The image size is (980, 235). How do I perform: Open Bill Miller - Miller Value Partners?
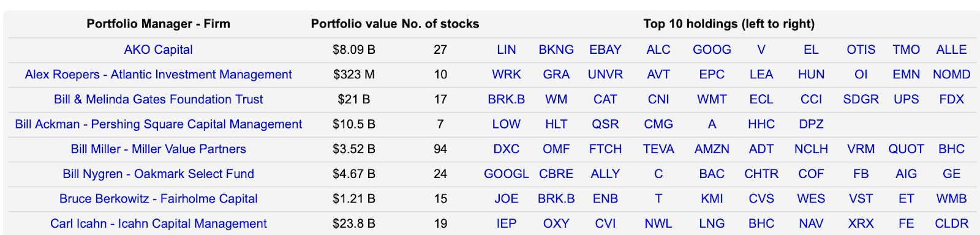158,149
